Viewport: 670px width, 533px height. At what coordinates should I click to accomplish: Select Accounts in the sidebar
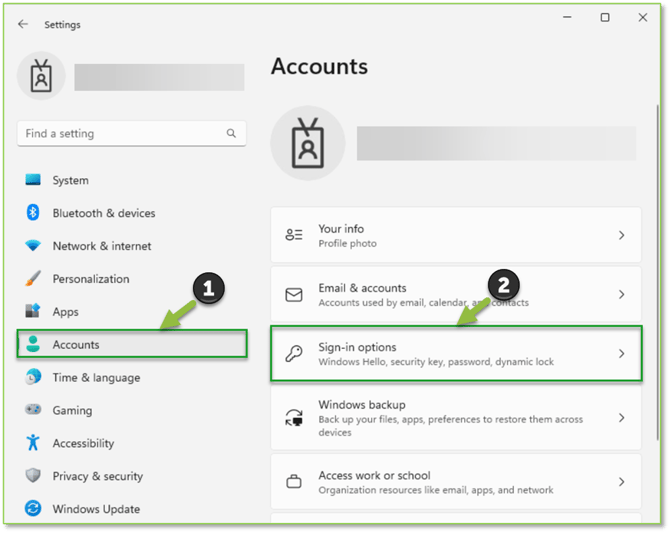coord(76,345)
